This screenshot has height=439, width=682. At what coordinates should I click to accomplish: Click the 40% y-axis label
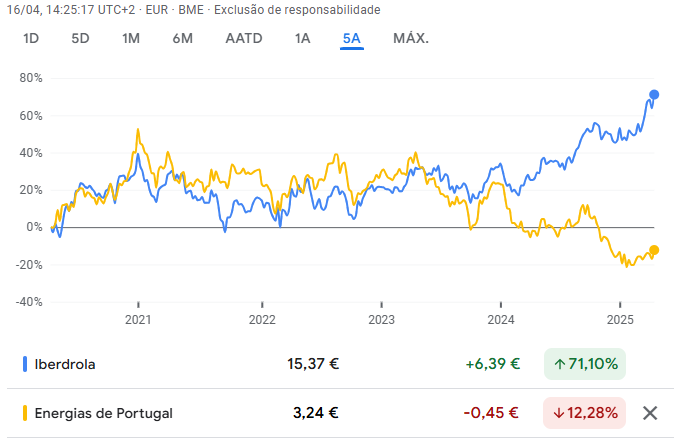[31, 153]
